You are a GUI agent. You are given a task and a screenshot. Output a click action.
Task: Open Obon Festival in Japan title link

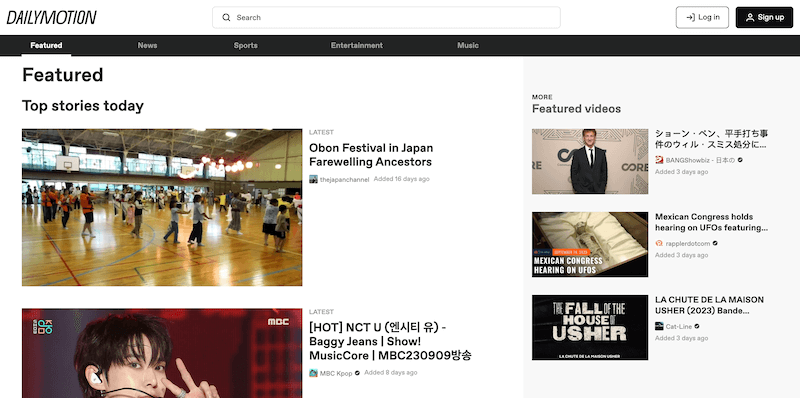click(371, 155)
